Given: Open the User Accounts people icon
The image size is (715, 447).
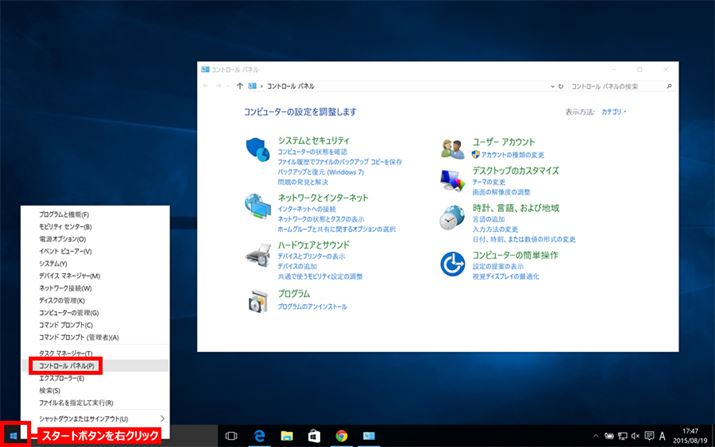Looking at the screenshot, I should click(453, 149).
